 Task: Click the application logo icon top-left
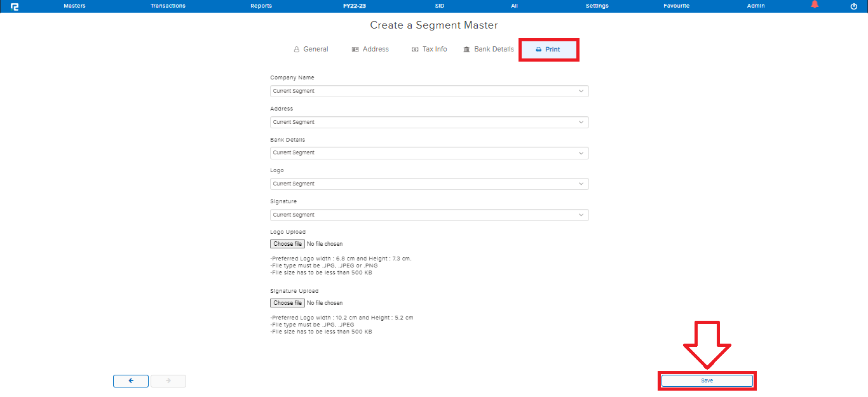coord(14,6)
